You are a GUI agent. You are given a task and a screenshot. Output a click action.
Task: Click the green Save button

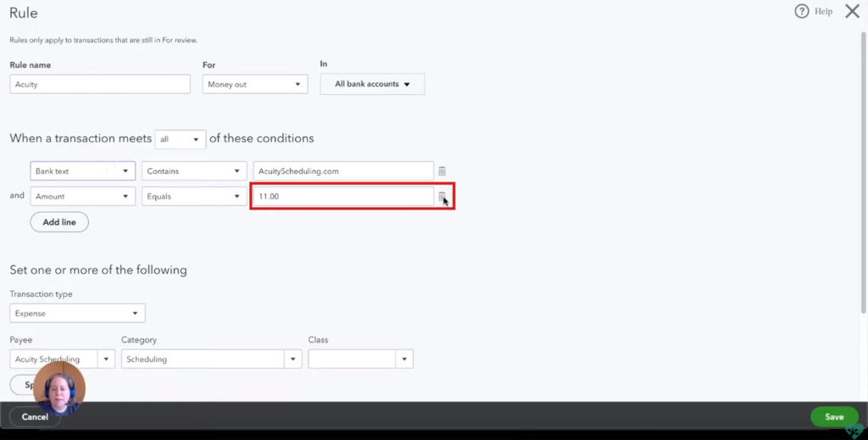tap(834, 416)
